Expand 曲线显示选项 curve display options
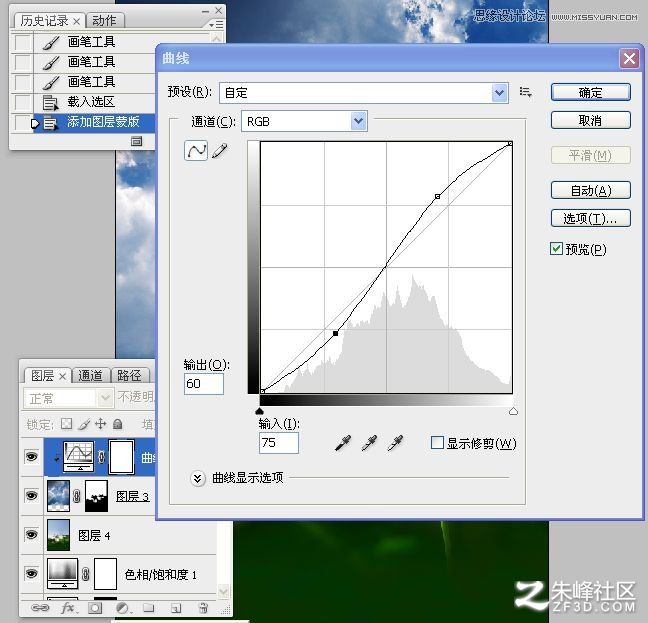This screenshot has height=623, width=648. (x=198, y=478)
